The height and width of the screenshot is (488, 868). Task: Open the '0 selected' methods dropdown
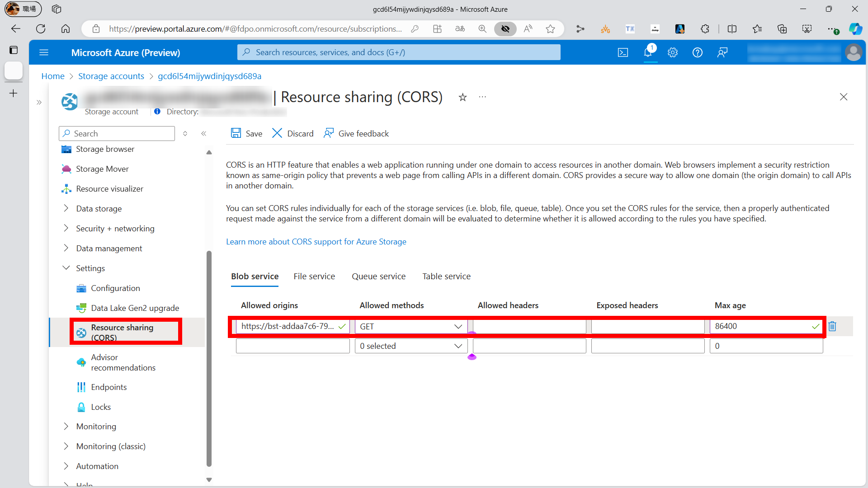[410, 346]
